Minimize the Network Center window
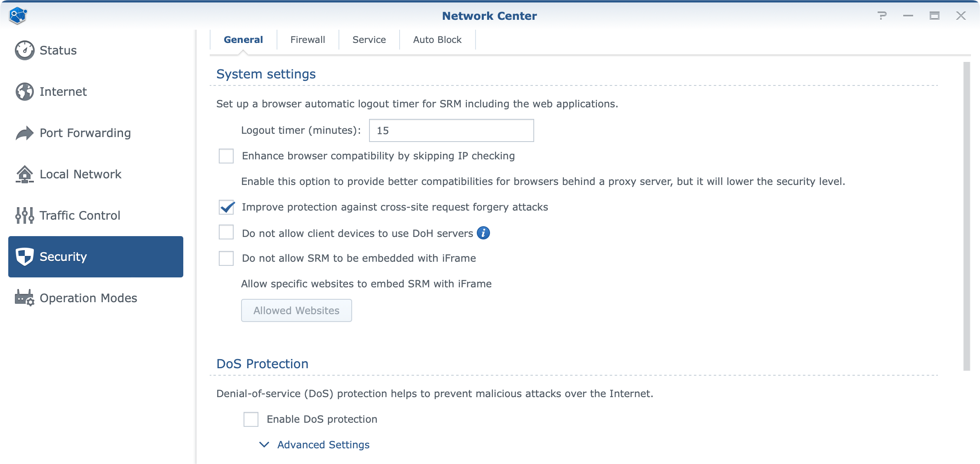This screenshot has height=464, width=980. 908,16
